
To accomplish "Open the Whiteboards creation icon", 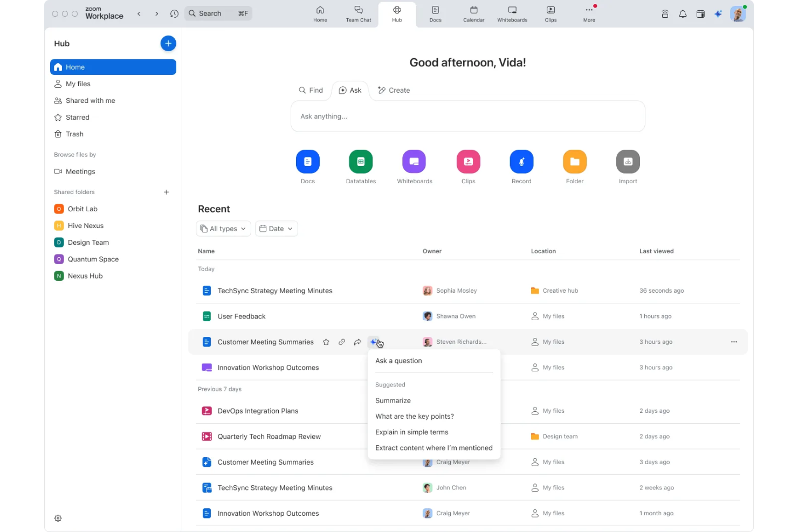I will pos(414,161).
